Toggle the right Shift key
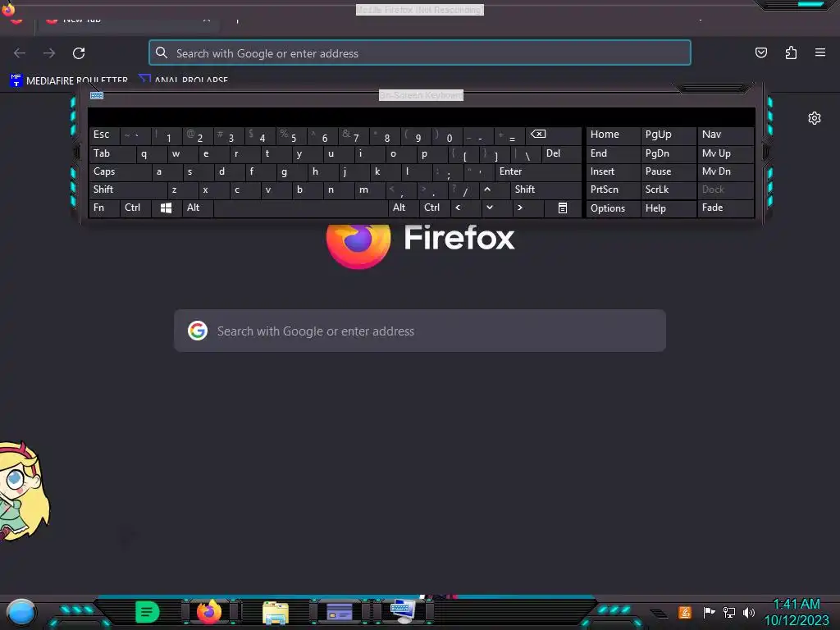Viewport: 840px width, 630px height. pos(546,189)
